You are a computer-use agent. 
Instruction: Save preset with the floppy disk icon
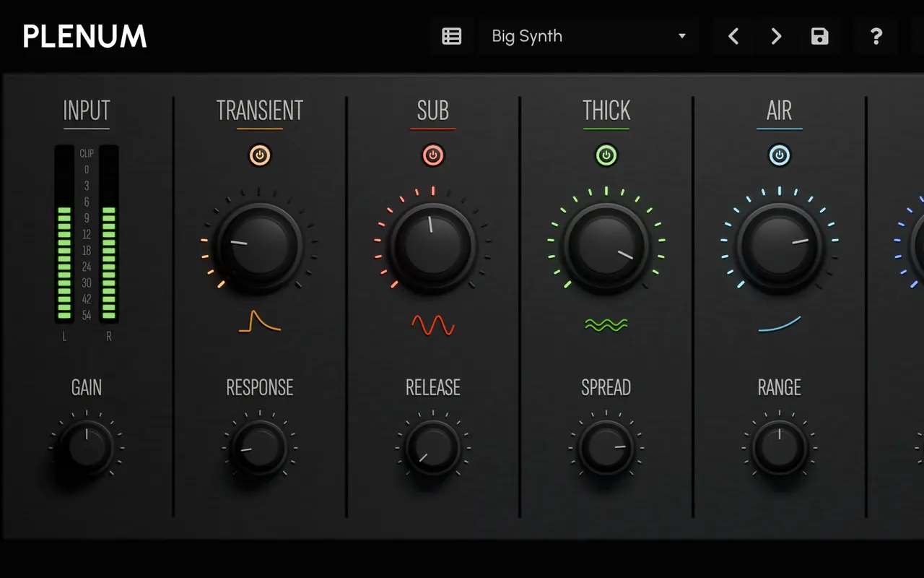pyautogui.click(x=819, y=36)
